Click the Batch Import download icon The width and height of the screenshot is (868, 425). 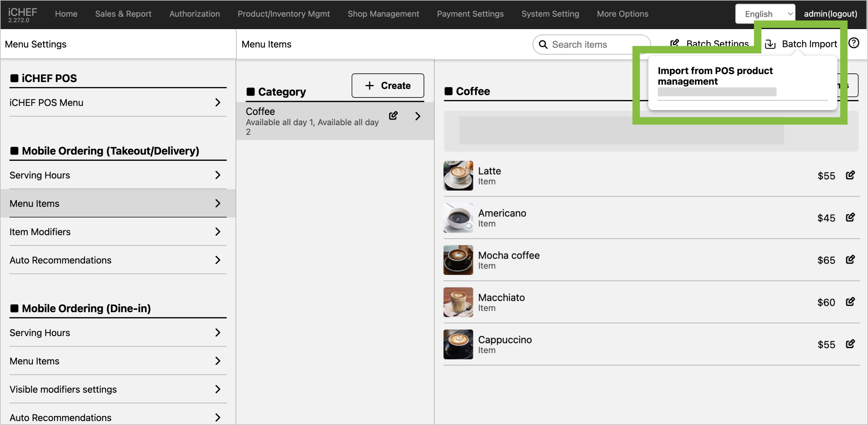[x=770, y=44]
